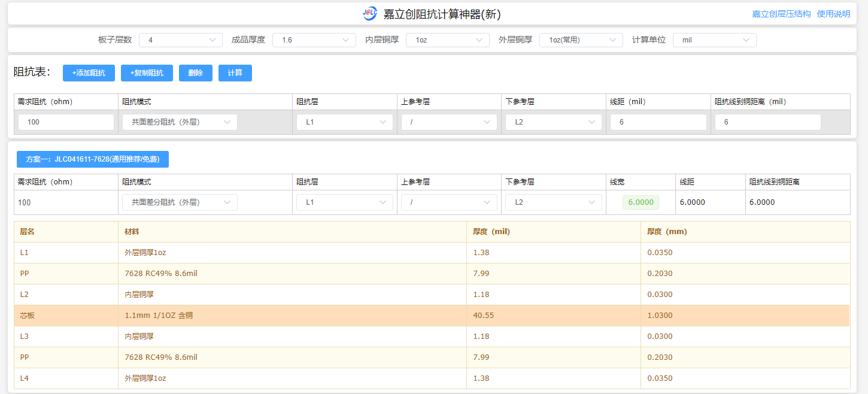Open 下参考层 L2 dropdown in impedance table

pos(554,122)
